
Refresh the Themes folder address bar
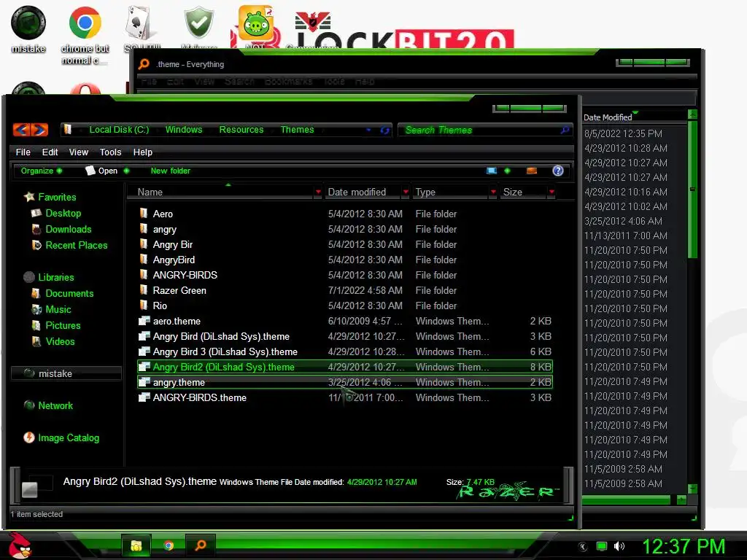point(384,130)
